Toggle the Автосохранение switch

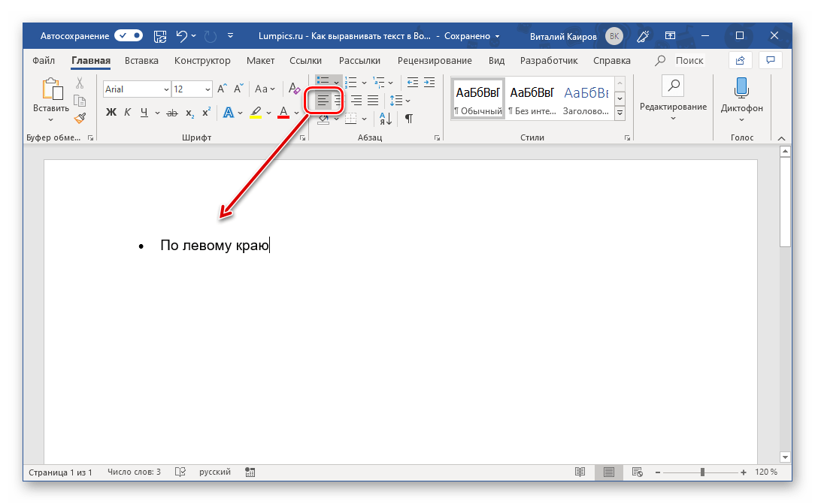pos(129,35)
